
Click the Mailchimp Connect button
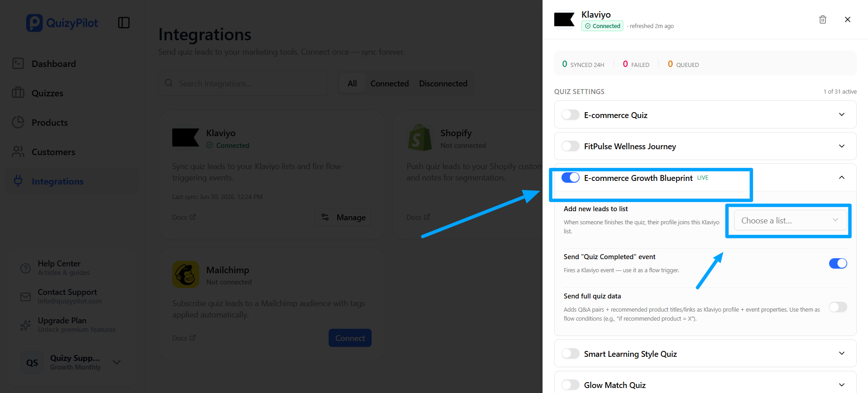click(350, 338)
